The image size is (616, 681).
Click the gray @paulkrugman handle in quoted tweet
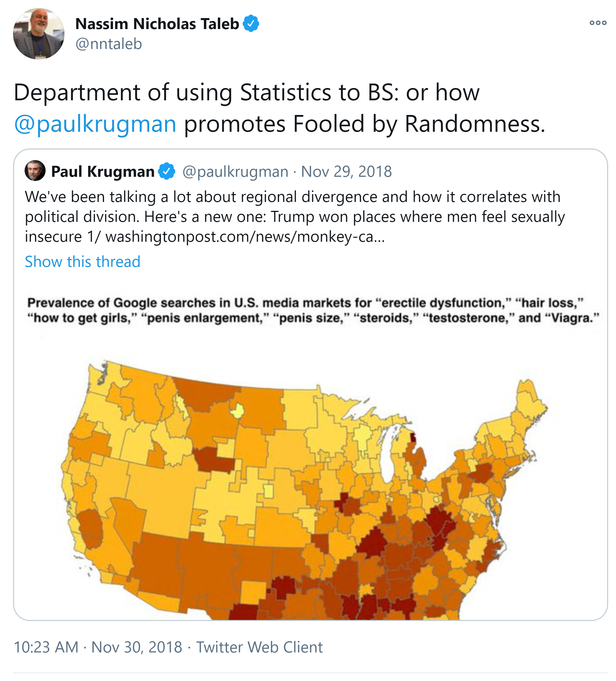tap(235, 172)
